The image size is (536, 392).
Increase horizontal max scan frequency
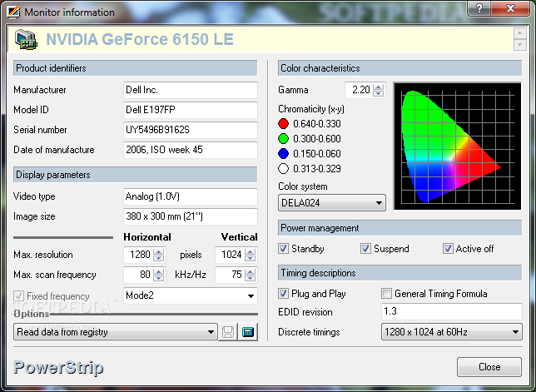(159, 271)
